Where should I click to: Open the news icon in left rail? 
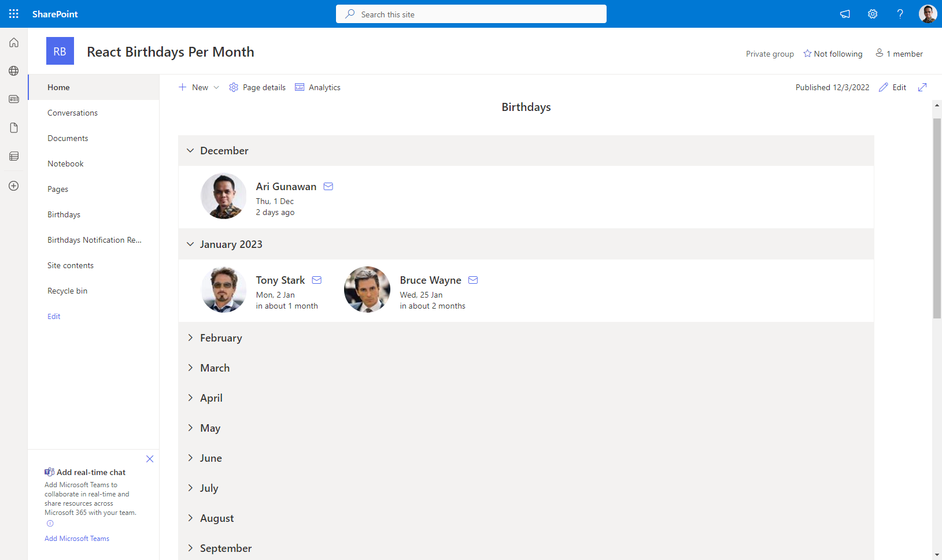(14, 99)
